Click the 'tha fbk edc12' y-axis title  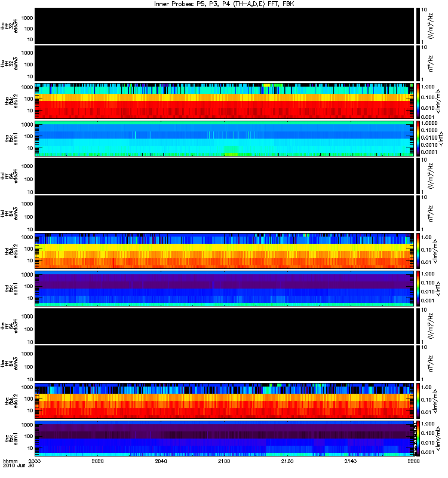tap(11, 101)
